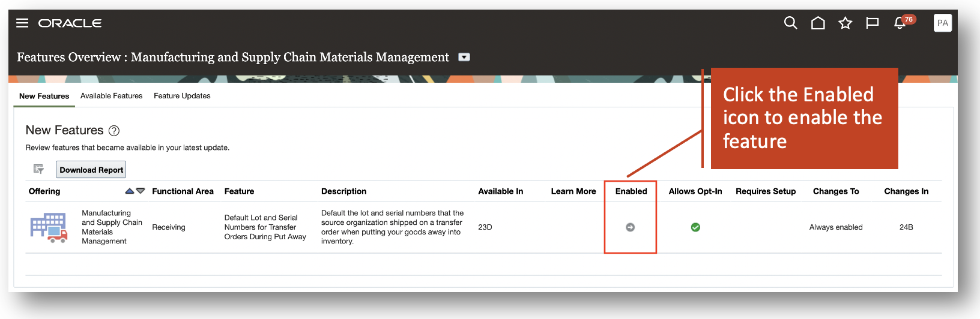Click the green Allows Opt-In checkmark
Viewport: 980px width, 319px height.
click(x=695, y=227)
